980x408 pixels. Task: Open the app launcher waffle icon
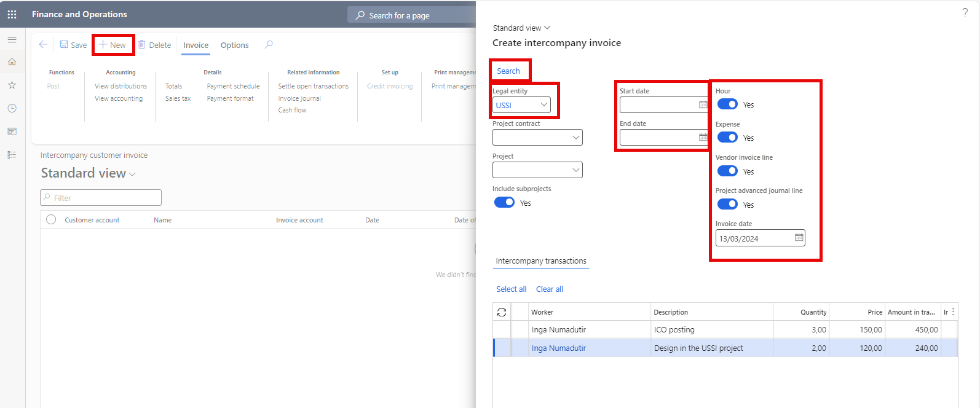[x=12, y=14]
